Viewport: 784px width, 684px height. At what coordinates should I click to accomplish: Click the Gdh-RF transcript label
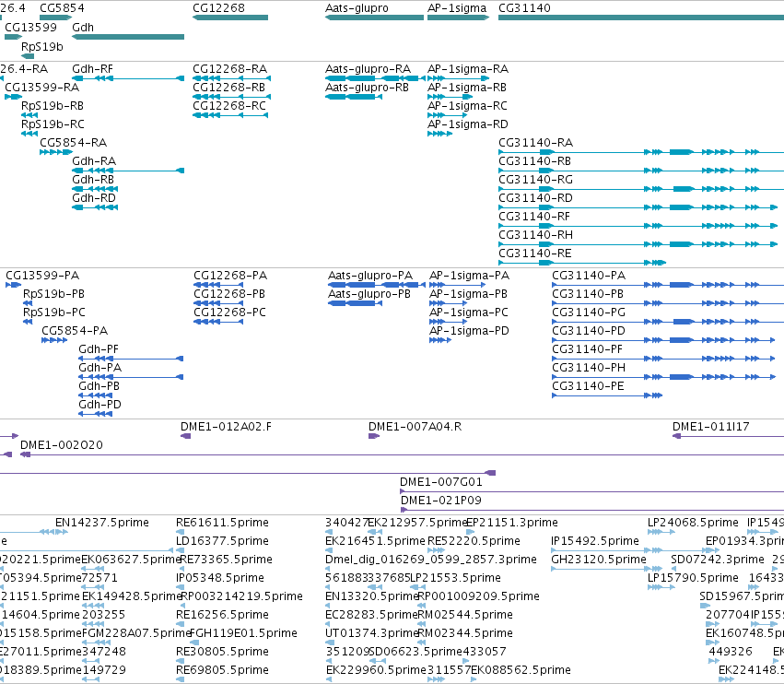click(92, 68)
